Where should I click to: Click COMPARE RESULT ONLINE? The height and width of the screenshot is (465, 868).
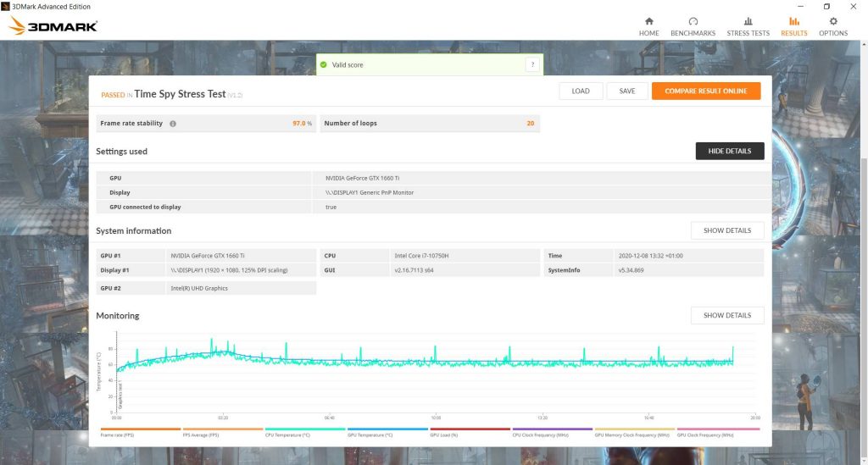[706, 91]
